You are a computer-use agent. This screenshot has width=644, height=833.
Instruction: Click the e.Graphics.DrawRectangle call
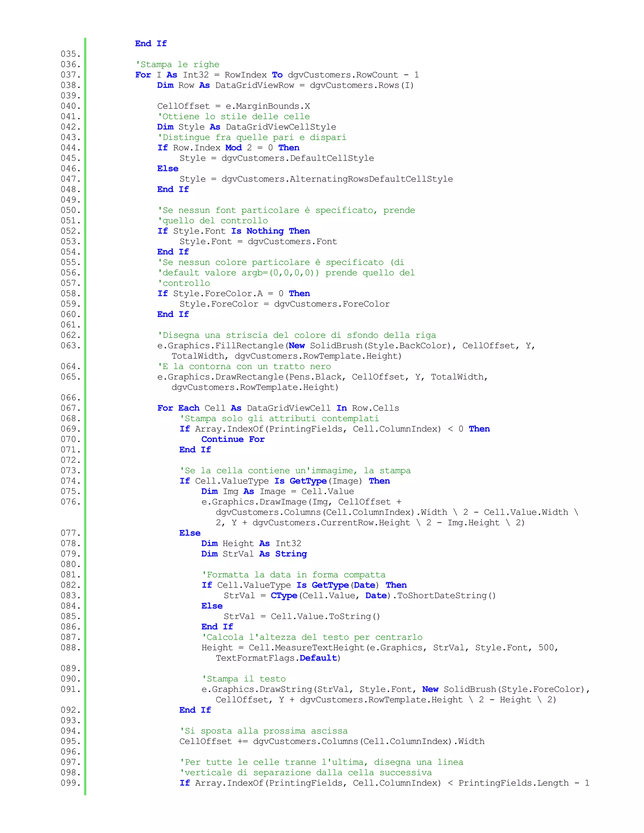click(322, 382)
